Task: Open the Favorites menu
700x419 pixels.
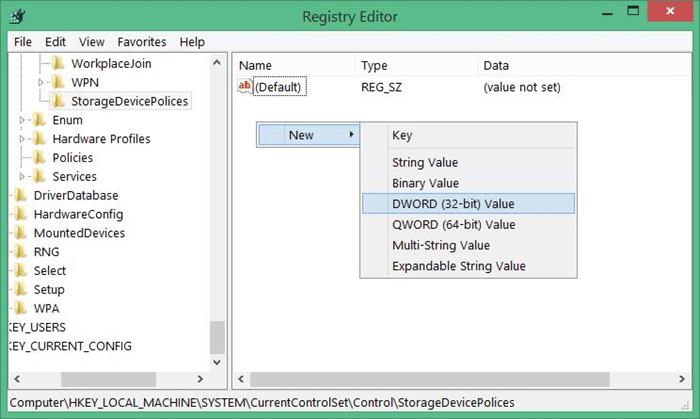Action: click(x=141, y=42)
